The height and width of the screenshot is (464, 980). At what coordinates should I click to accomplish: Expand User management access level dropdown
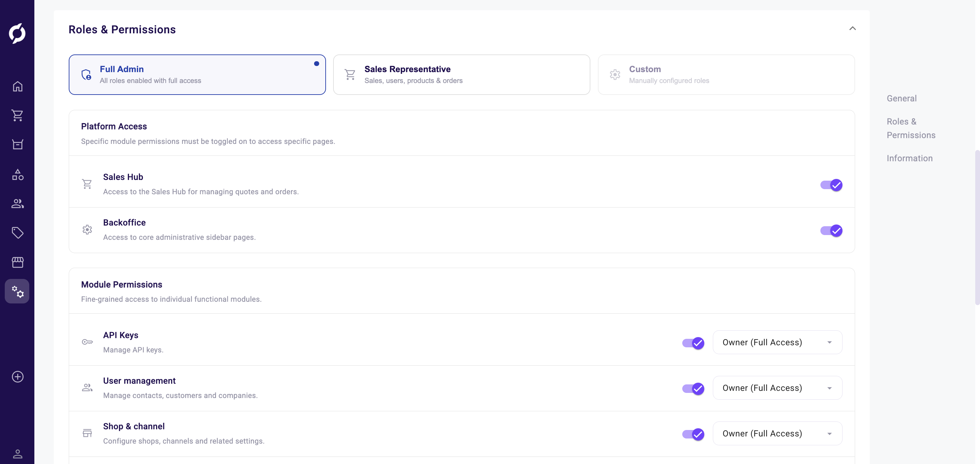(777, 388)
